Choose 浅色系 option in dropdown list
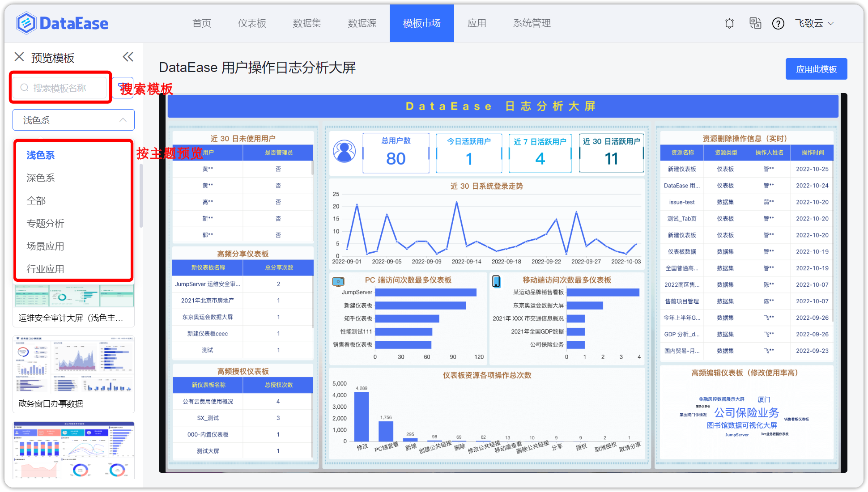The width and height of the screenshot is (868, 492). tap(74, 155)
